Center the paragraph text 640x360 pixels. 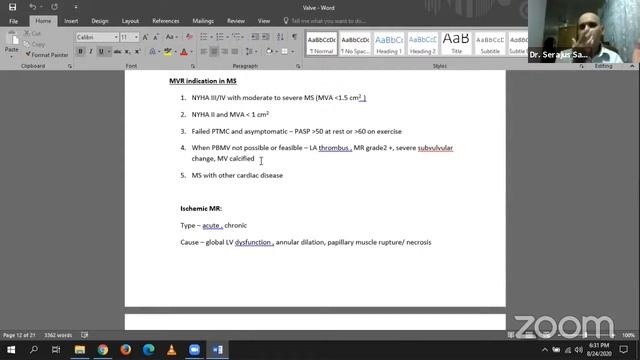point(214,52)
